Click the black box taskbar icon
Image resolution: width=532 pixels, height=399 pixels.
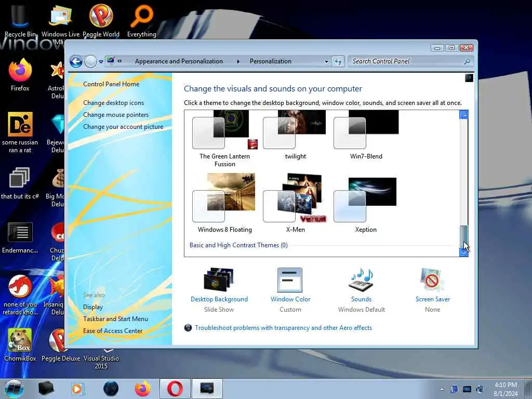pos(46,389)
